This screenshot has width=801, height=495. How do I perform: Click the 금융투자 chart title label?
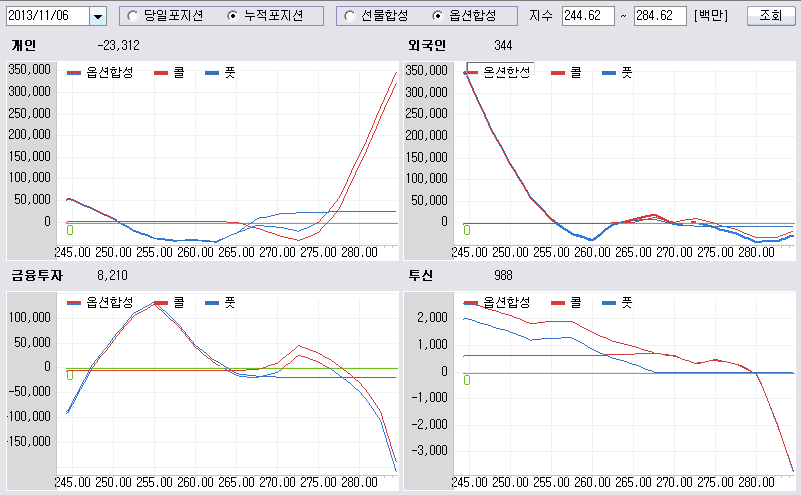[37, 275]
